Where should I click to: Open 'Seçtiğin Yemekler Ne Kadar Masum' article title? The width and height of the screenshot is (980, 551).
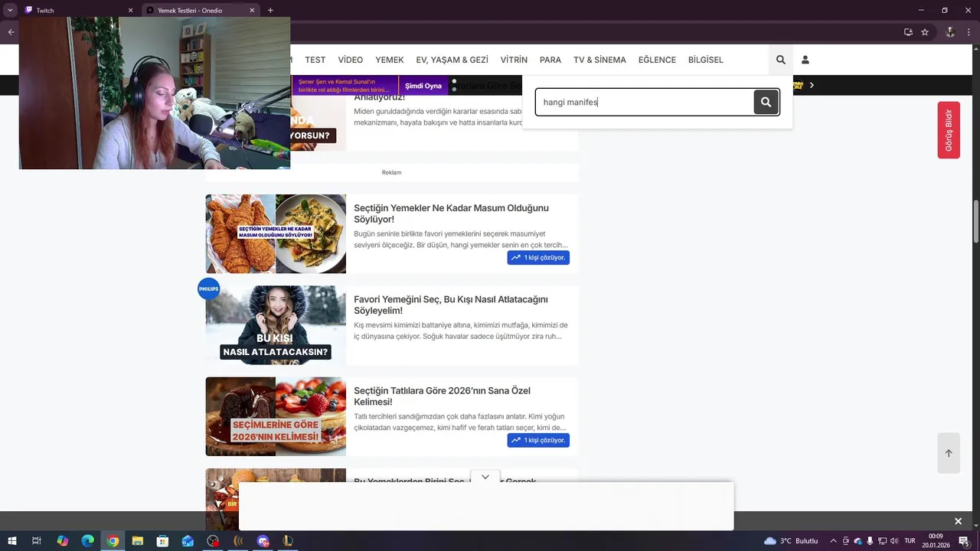click(x=451, y=214)
